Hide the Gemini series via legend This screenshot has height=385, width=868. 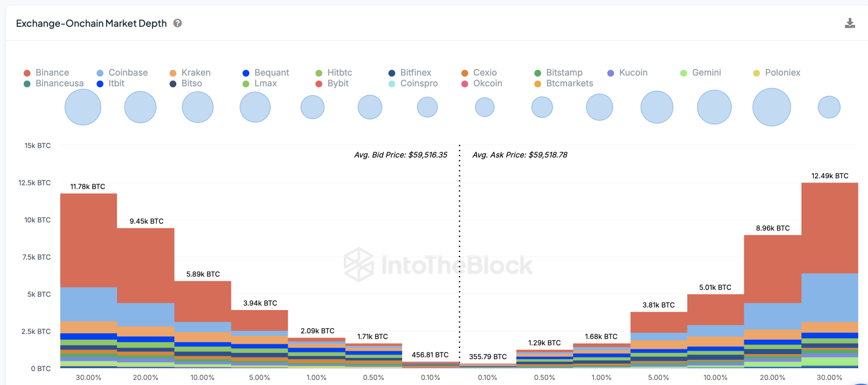click(701, 73)
